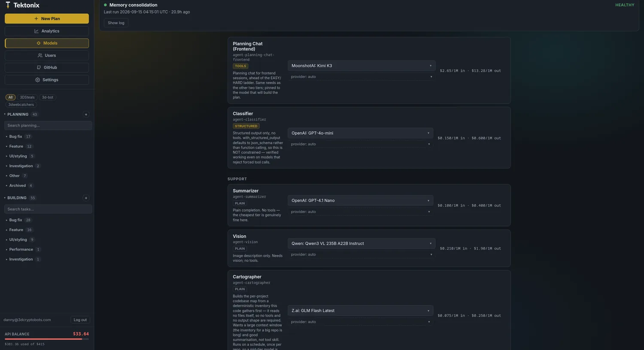644x350 pixels.
Task: Open the Analytics page
Action: point(47,31)
